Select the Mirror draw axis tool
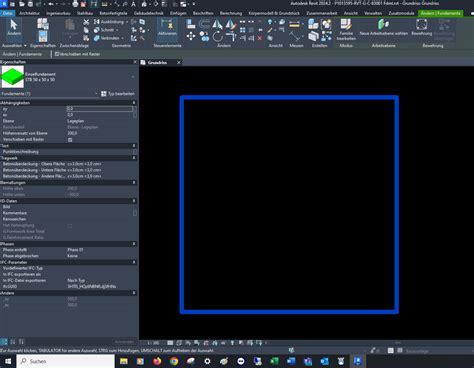This screenshot has width=474, height=368. tap(230, 24)
